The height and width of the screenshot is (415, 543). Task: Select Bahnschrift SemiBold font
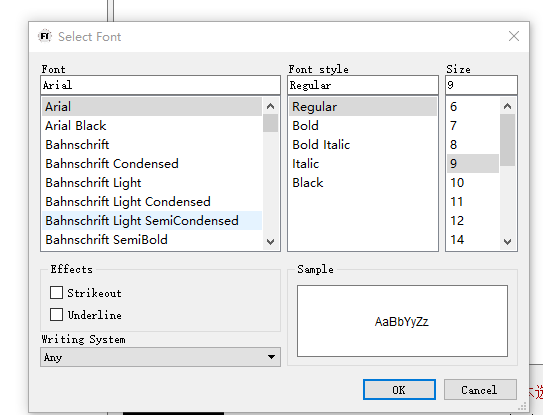pyautogui.click(x=152, y=240)
